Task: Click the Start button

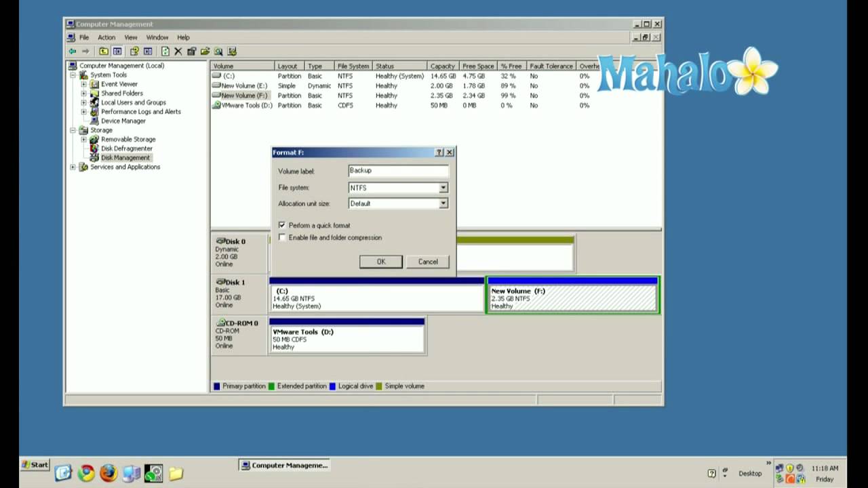Action: (x=35, y=465)
